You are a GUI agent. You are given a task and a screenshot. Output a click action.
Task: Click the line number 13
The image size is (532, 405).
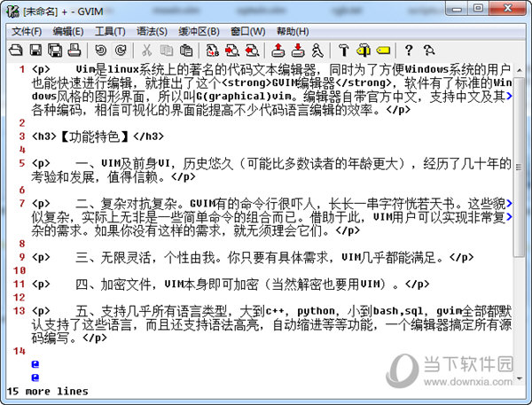(20, 311)
